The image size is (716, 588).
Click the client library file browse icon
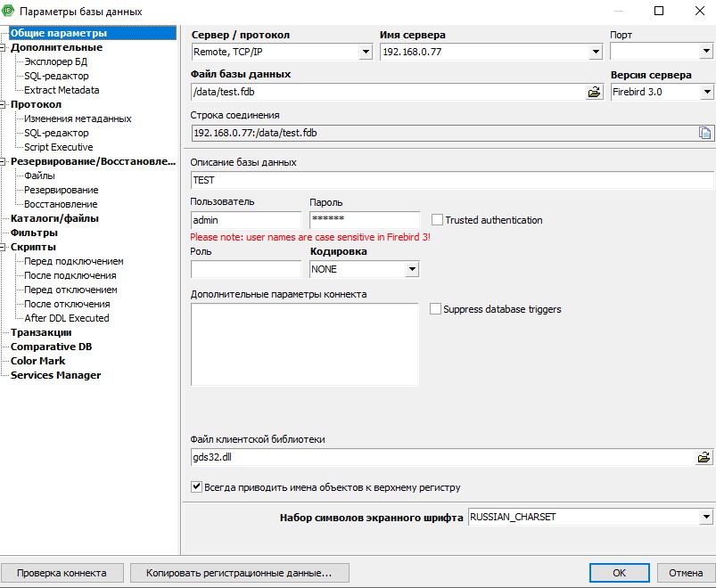704,457
